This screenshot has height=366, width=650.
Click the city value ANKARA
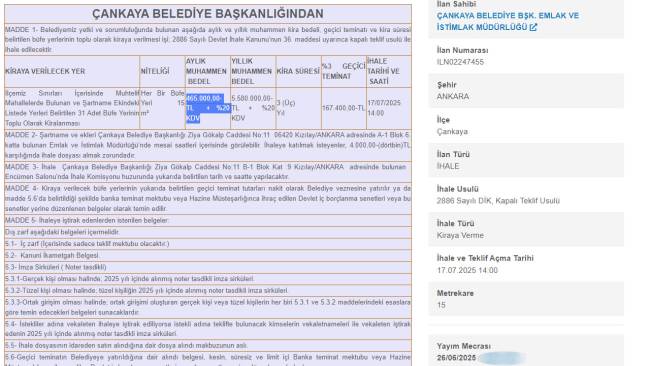tap(453, 97)
